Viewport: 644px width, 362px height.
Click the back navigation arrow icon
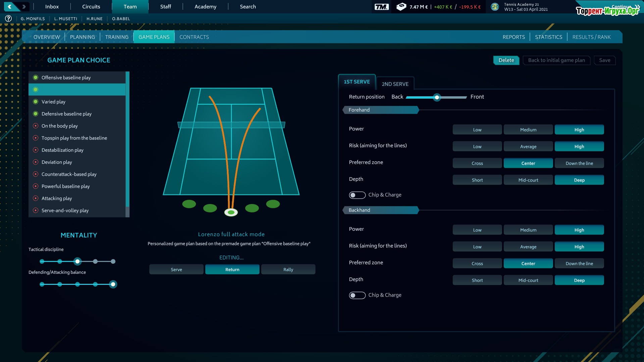[x=10, y=6]
